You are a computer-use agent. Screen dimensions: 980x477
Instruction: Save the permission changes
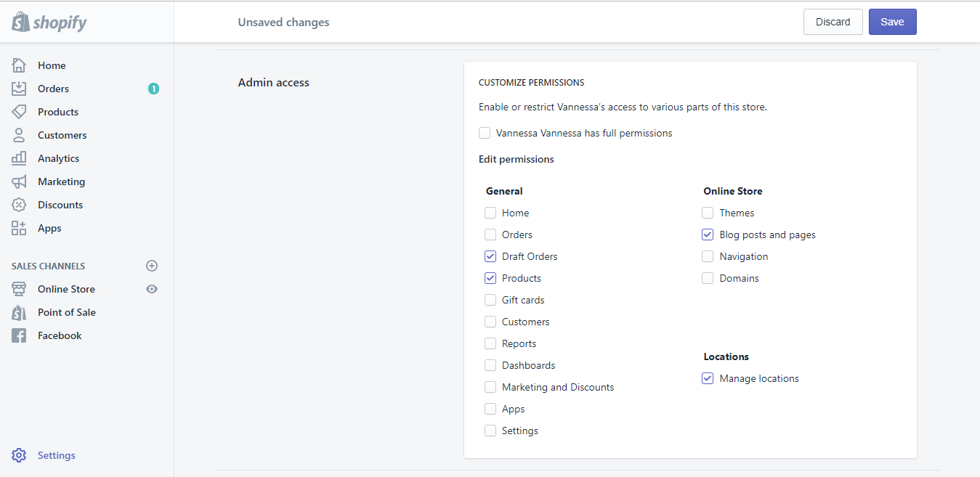coord(892,22)
